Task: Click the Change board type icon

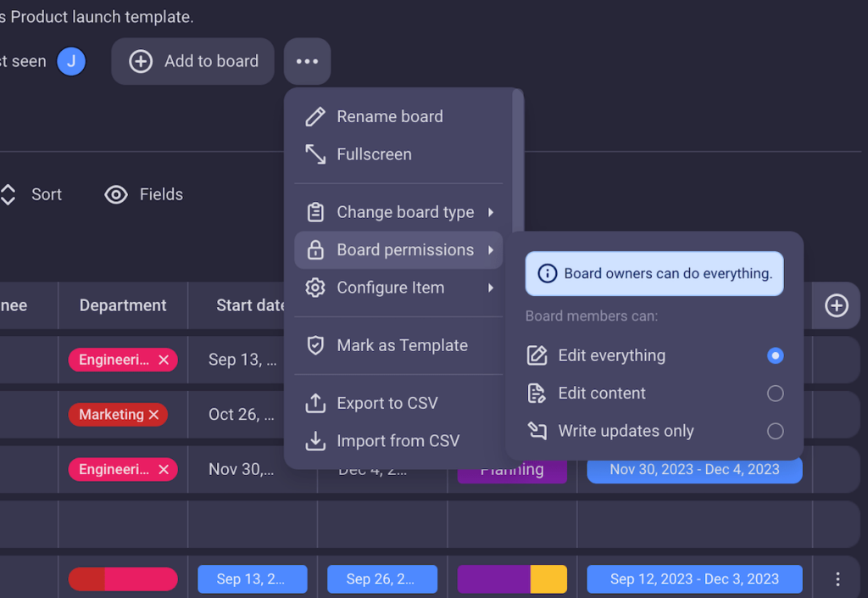Action: click(x=315, y=212)
